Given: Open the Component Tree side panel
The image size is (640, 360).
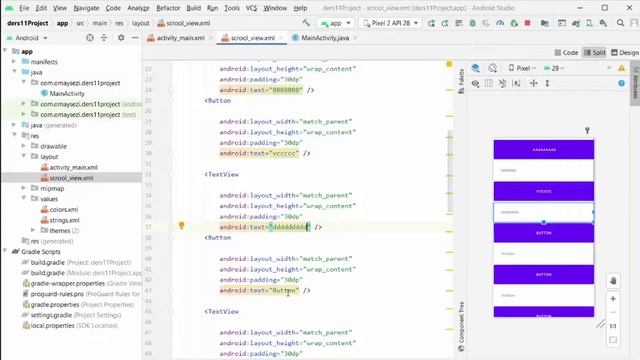Looking at the screenshot, I should [461, 326].
